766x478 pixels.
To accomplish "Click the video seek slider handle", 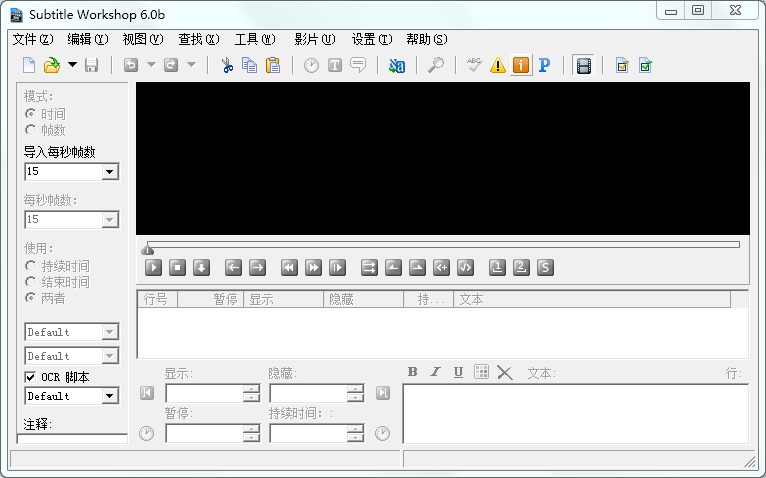I will pos(148,248).
